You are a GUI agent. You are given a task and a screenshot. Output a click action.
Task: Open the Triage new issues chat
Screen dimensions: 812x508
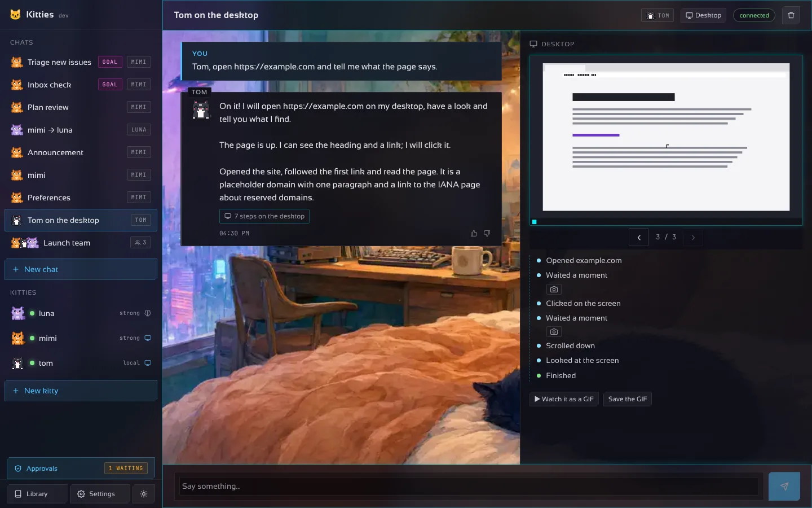click(x=81, y=62)
